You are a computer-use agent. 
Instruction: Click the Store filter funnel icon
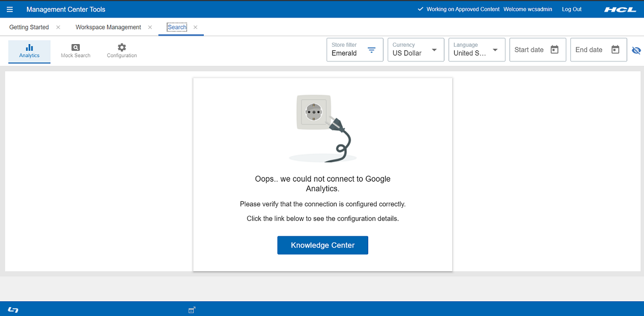point(372,50)
